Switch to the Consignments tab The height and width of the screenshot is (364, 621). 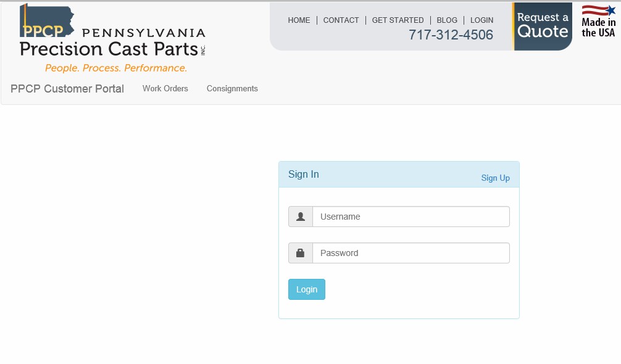(x=232, y=89)
